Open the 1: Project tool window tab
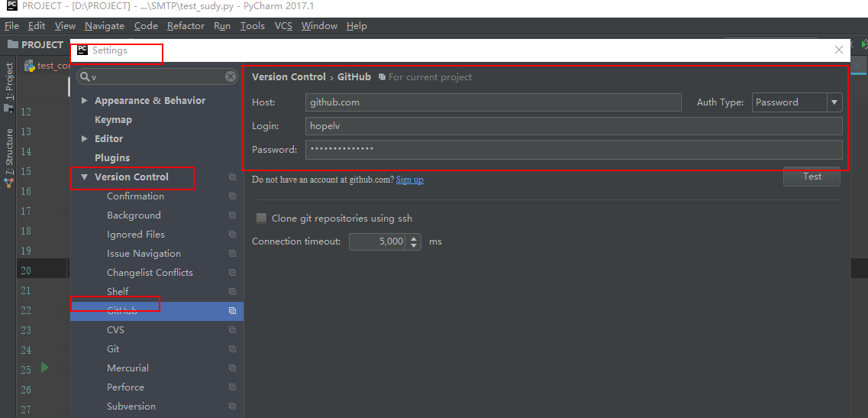868x418 pixels. pos(9,81)
